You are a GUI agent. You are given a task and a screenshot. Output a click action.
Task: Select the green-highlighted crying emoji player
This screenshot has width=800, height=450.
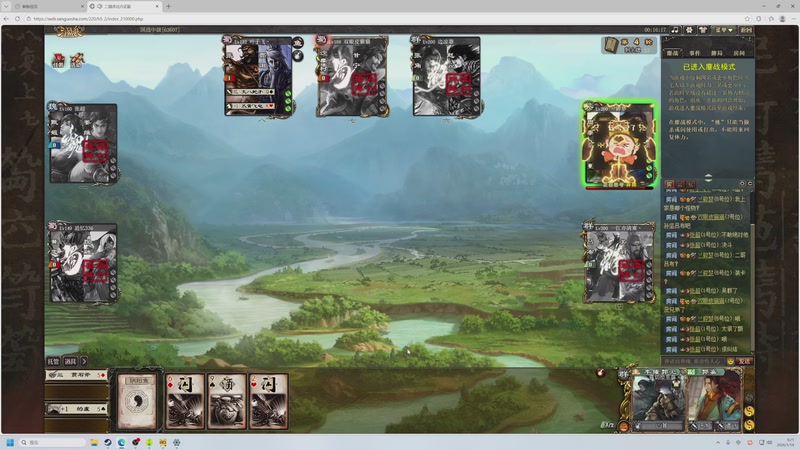pyautogui.click(x=619, y=145)
